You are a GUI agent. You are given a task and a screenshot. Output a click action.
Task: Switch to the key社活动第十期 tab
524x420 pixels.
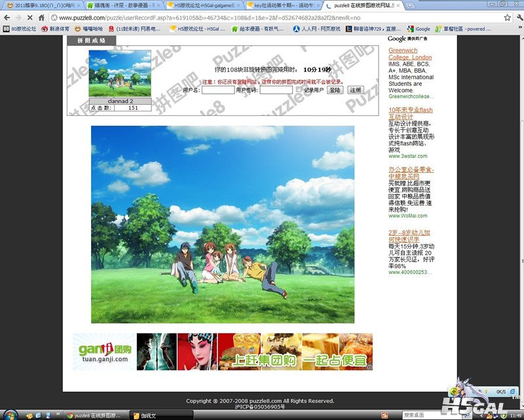click(283, 5)
